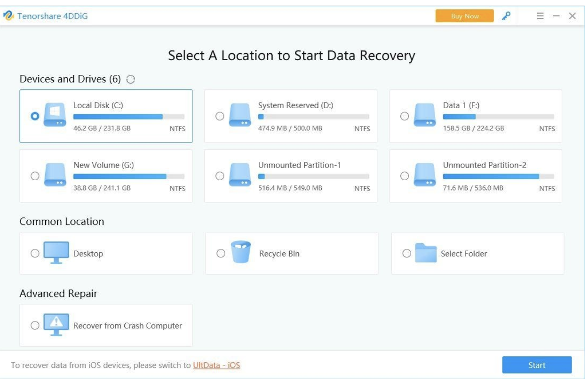Click the "System Reserved (D:)" label
The height and width of the screenshot is (383, 588).
(296, 105)
